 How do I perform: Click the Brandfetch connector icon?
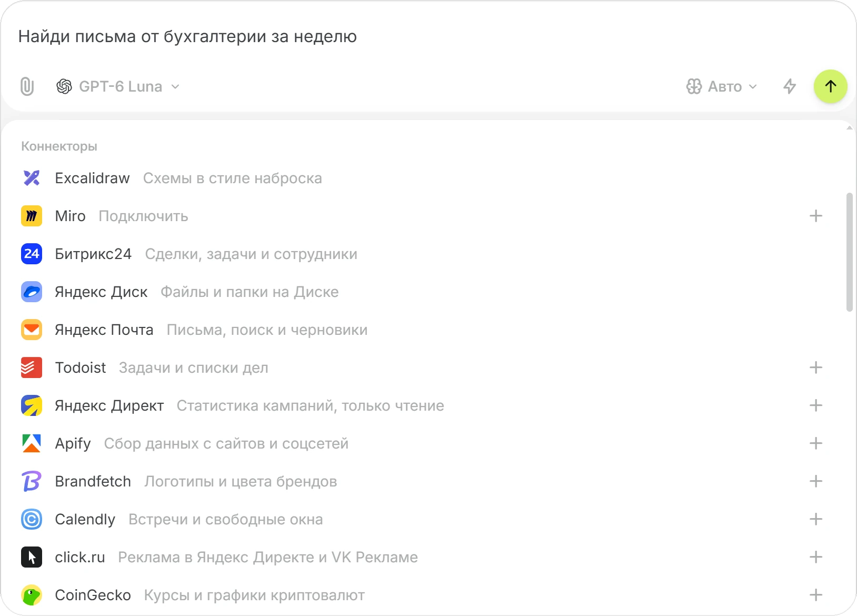point(32,481)
